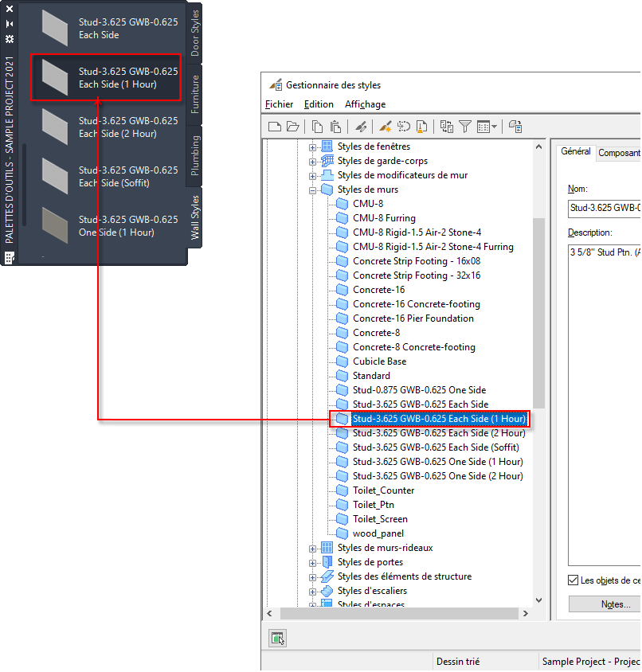Click the New Drawing toolbar icon
Image resolution: width=642 pixels, height=672 pixels.
(x=275, y=127)
